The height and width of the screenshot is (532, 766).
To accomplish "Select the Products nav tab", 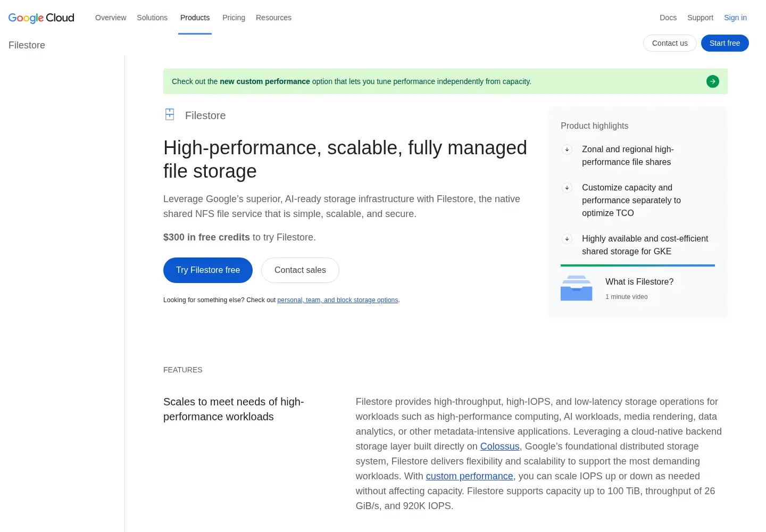I will point(195,18).
